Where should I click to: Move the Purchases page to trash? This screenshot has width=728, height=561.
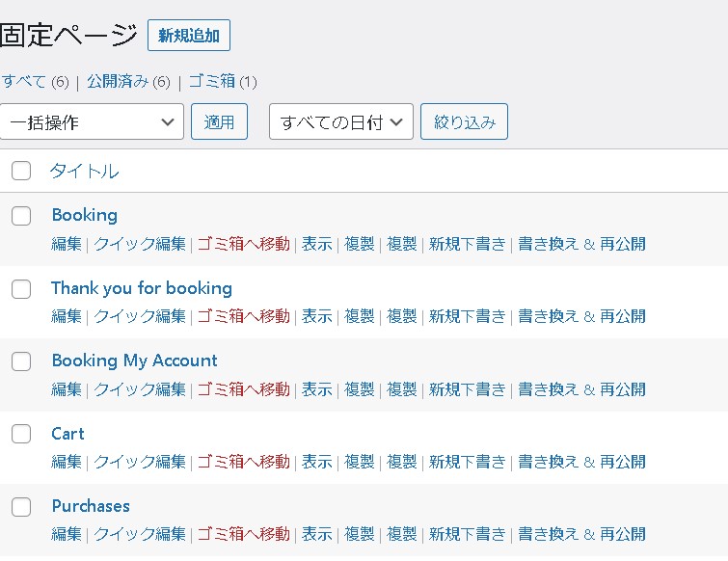(x=243, y=534)
